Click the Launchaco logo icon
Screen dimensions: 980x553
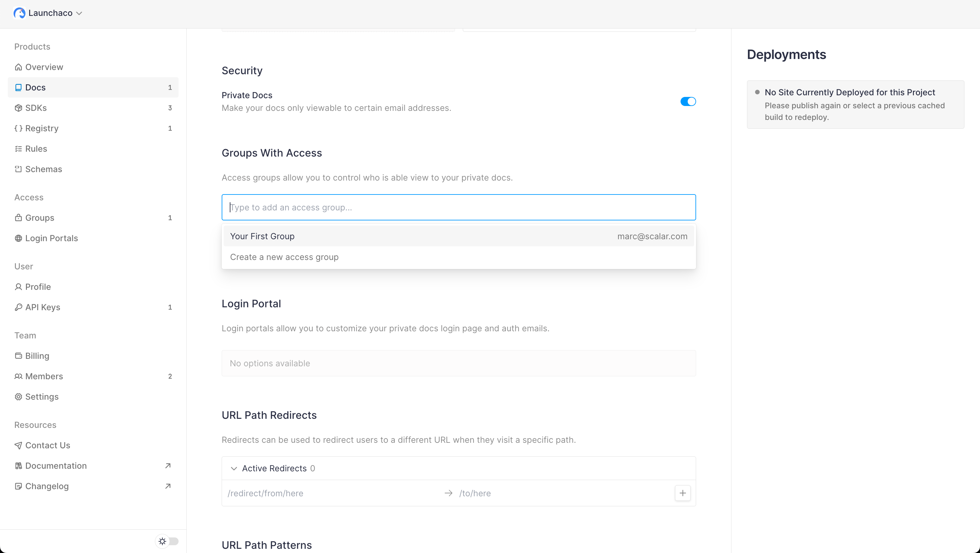point(19,13)
